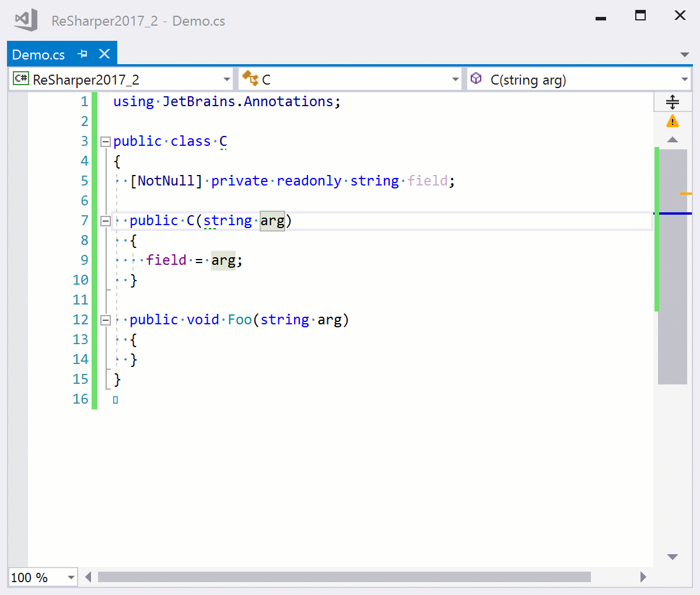Click 'JetBrains.Annotations' in using statement
This screenshot has width=700, height=595.
click(x=248, y=101)
